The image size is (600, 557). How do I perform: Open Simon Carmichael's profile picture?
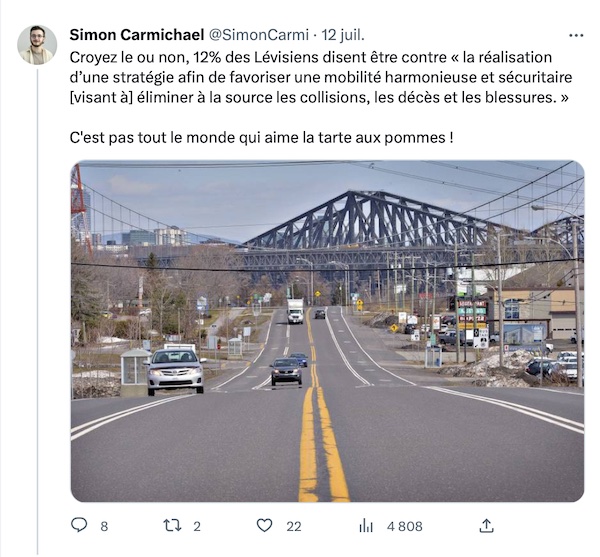[37, 45]
